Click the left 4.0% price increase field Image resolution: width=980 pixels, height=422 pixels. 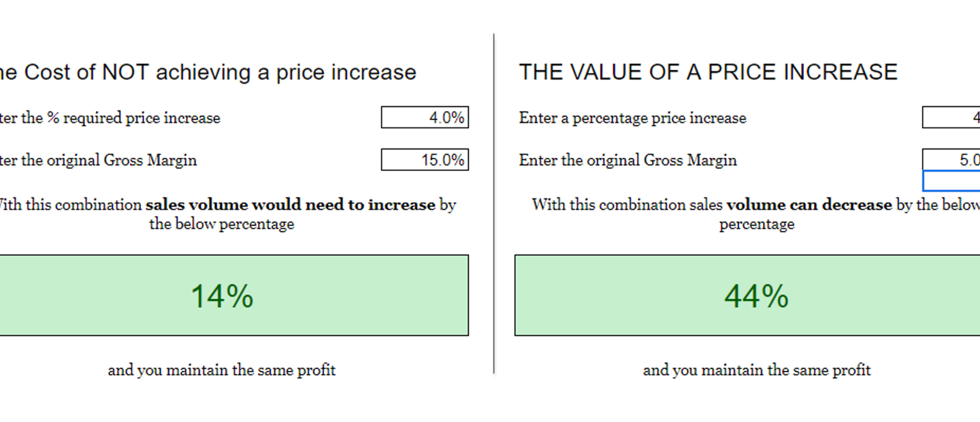[425, 118]
